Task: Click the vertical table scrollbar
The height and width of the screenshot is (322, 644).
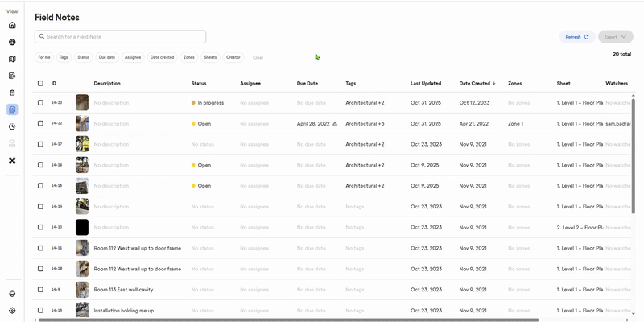Action: (x=634, y=156)
